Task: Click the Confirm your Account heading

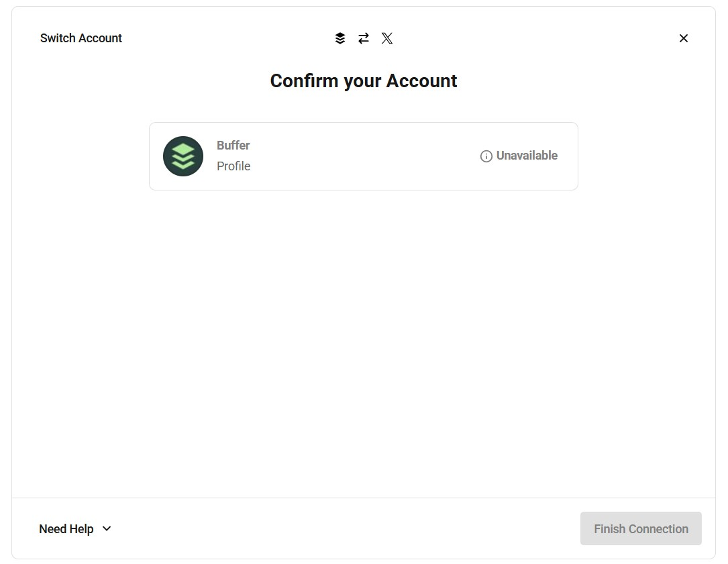Action: (364, 80)
